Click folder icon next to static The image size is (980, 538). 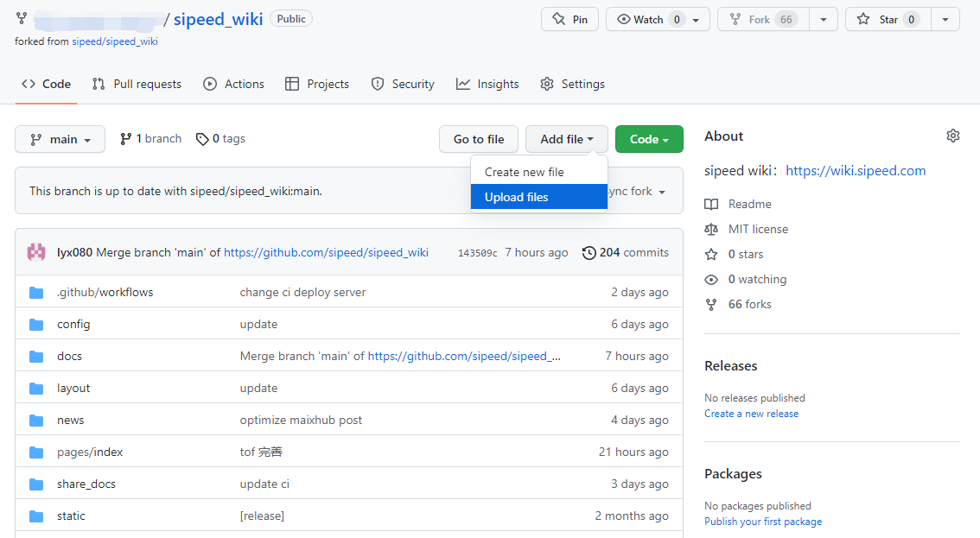[x=36, y=516]
